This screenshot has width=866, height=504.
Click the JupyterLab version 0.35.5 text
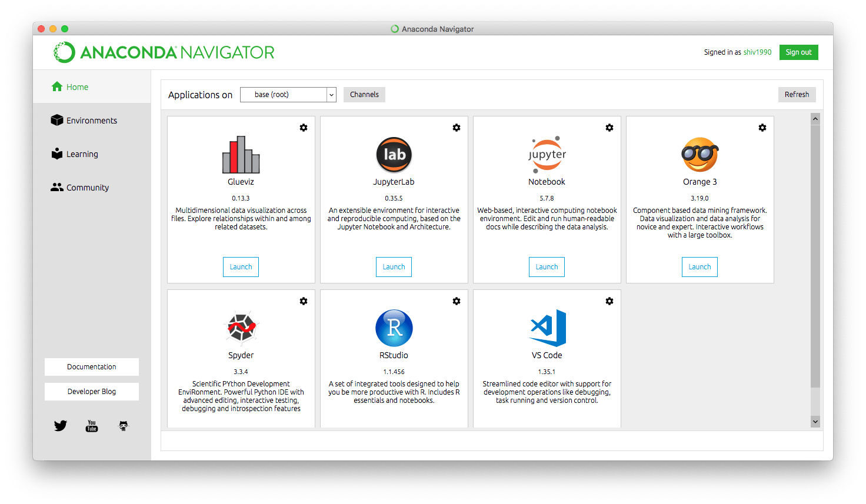tap(394, 198)
